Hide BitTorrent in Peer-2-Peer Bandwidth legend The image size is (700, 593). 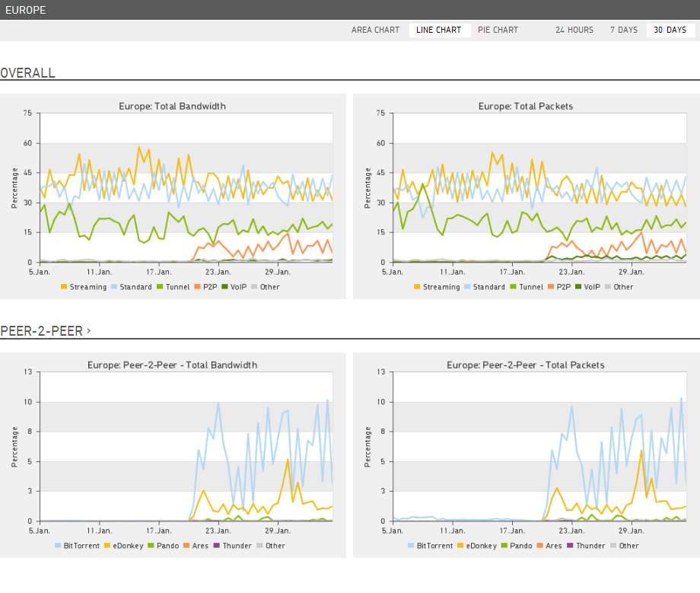78,546
